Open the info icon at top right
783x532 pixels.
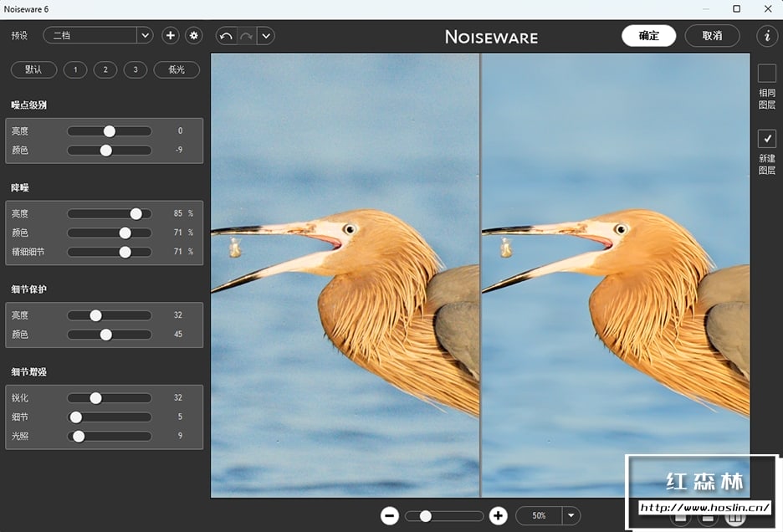(x=766, y=35)
